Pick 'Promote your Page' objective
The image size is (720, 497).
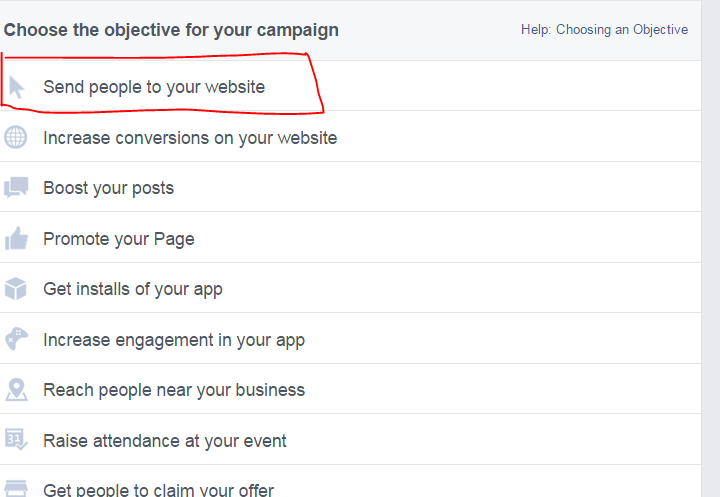point(350,237)
